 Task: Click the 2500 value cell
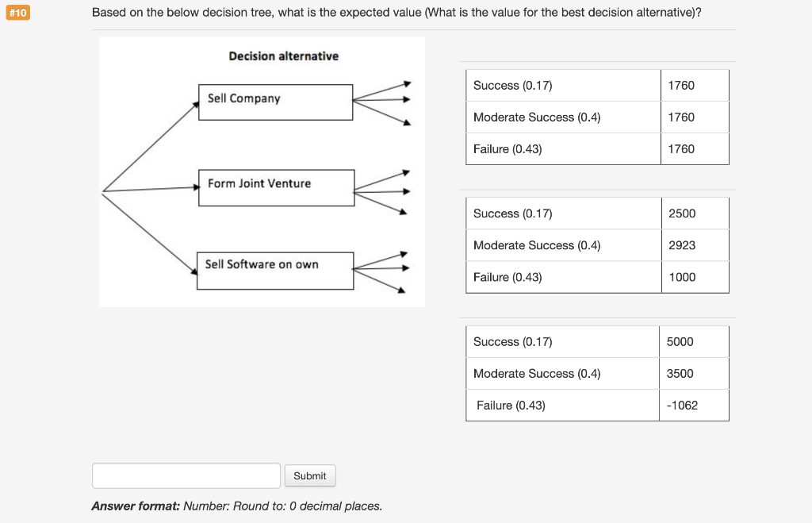point(694,213)
